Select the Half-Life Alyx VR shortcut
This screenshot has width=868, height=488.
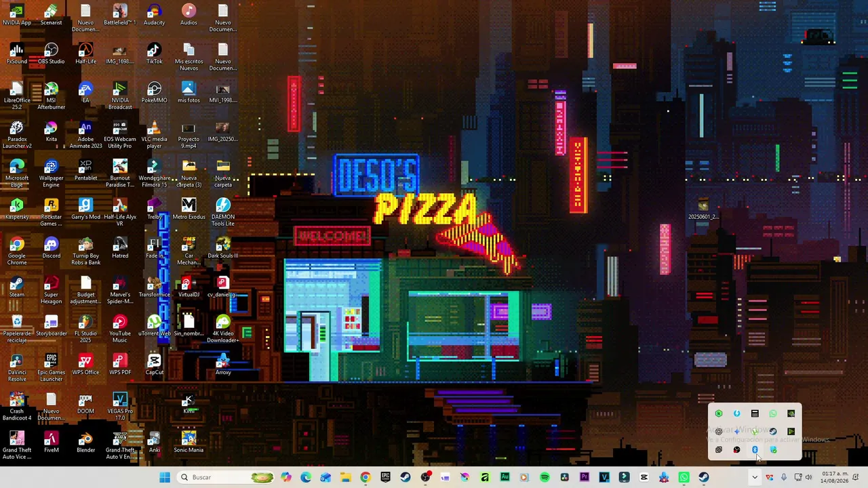click(120, 213)
